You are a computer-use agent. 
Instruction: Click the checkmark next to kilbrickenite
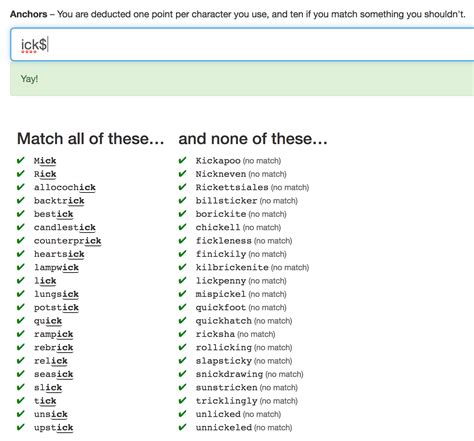[x=182, y=267]
